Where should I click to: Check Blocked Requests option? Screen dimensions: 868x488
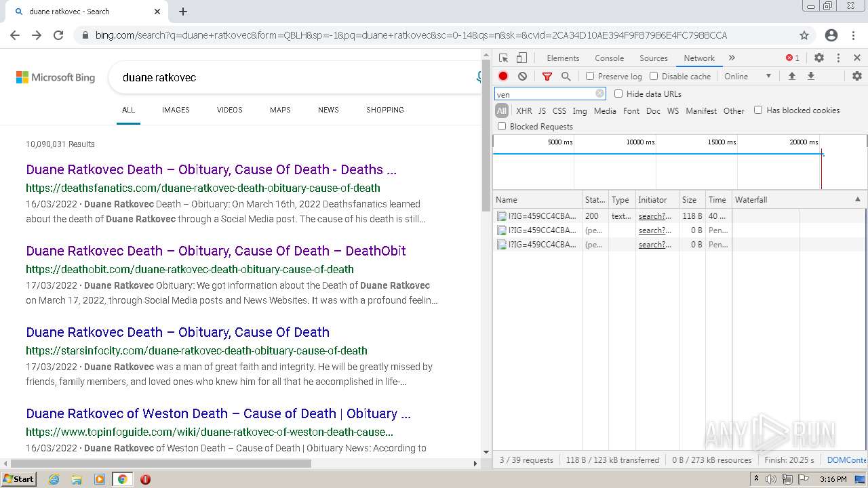tap(502, 126)
